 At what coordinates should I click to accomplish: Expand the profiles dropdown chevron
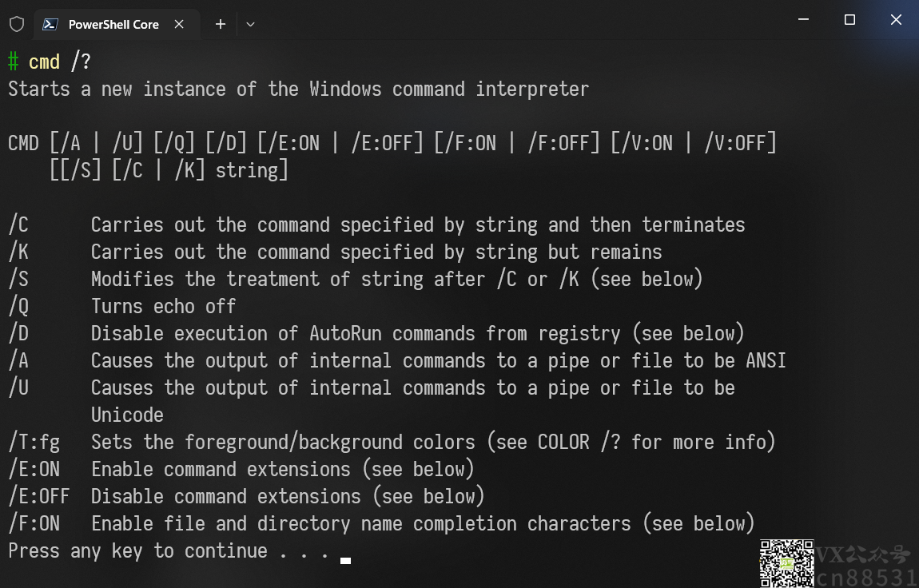click(250, 24)
